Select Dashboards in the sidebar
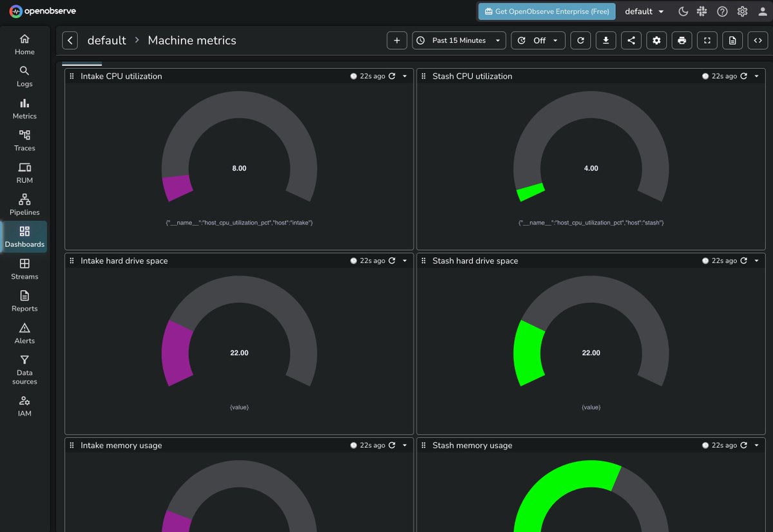 point(24,237)
